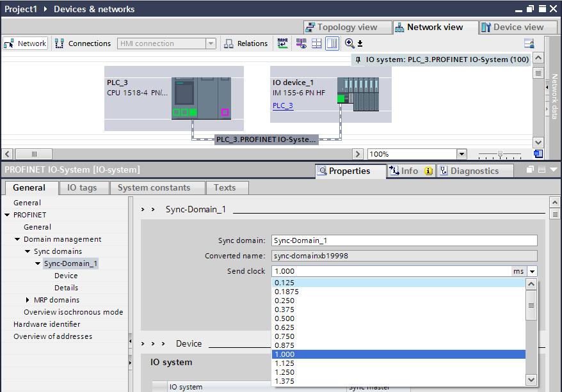Collapse the Sync-Domain_1 tree node
Image resolution: width=562 pixels, height=392 pixels.
tap(38, 263)
